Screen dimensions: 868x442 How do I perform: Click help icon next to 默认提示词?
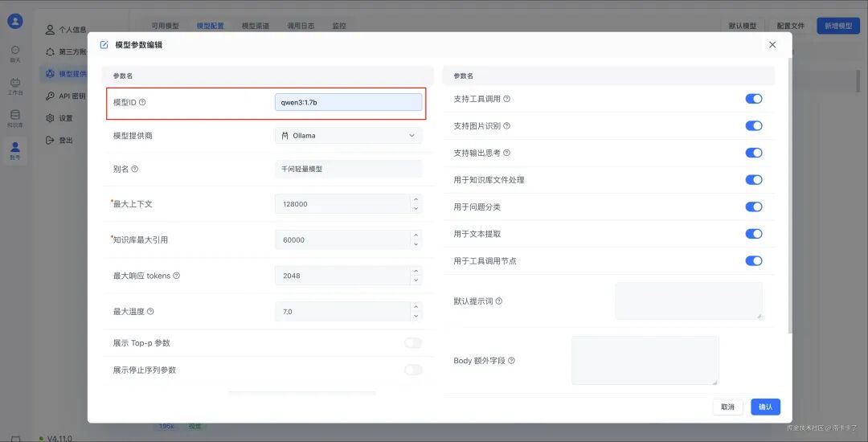coord(498,301)
